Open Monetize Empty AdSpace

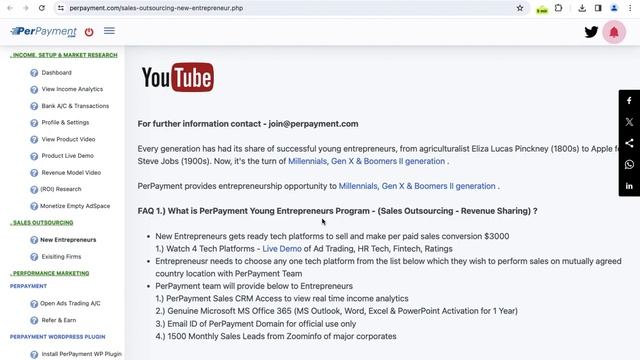75,206
